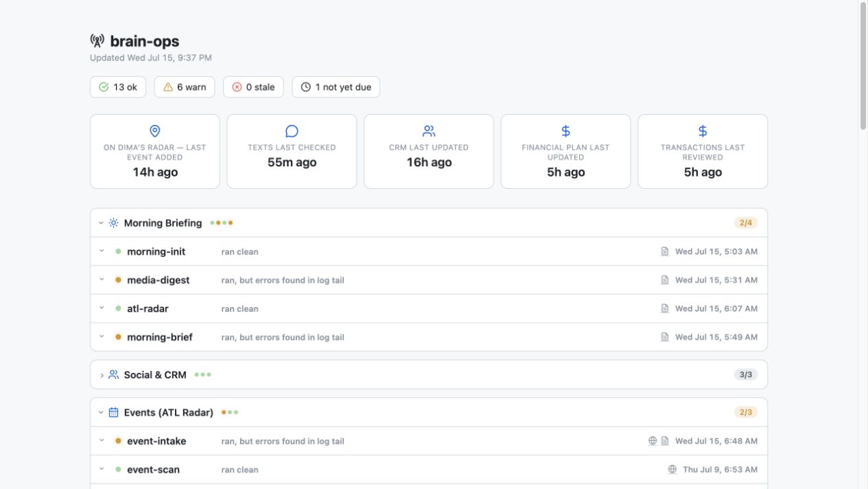Viewport: 868px width, 489px height.
Task: Select the atl-radar job name
Action: 148,309
